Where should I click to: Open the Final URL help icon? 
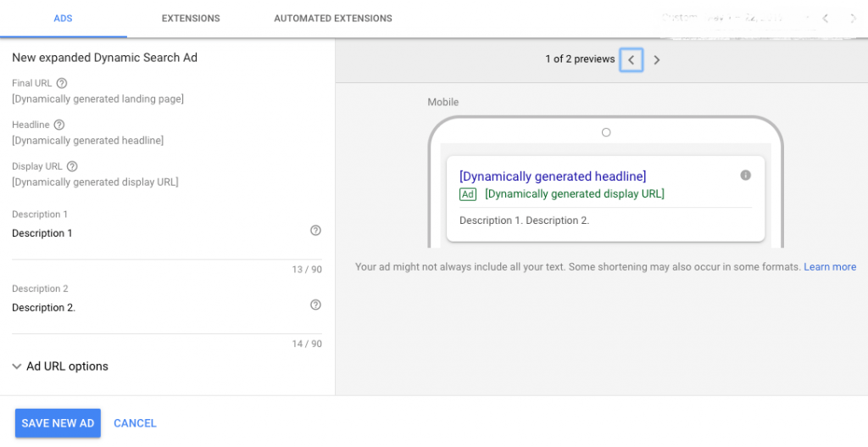(x=62, y=83)
